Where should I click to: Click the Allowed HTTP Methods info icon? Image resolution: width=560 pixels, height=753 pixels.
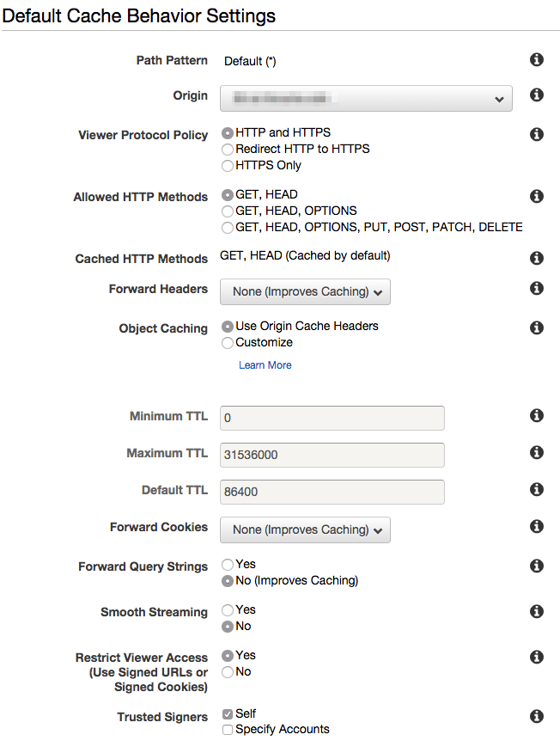pyautogui.click(x=537, y=196)
